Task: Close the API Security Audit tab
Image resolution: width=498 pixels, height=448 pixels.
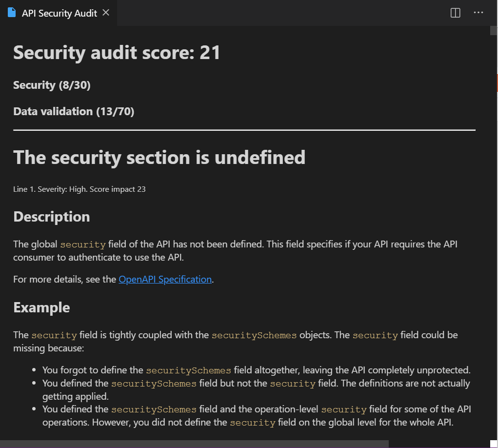Action: [x=106, y=13]
